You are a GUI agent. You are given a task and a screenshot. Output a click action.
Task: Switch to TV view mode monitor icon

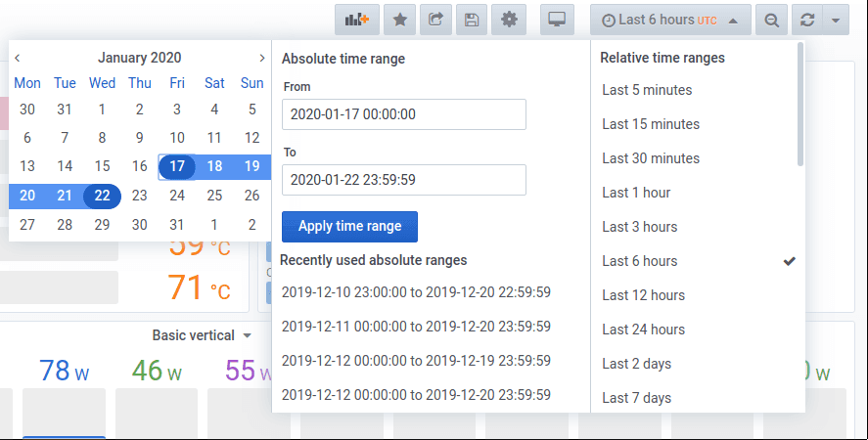coord(557,20)
